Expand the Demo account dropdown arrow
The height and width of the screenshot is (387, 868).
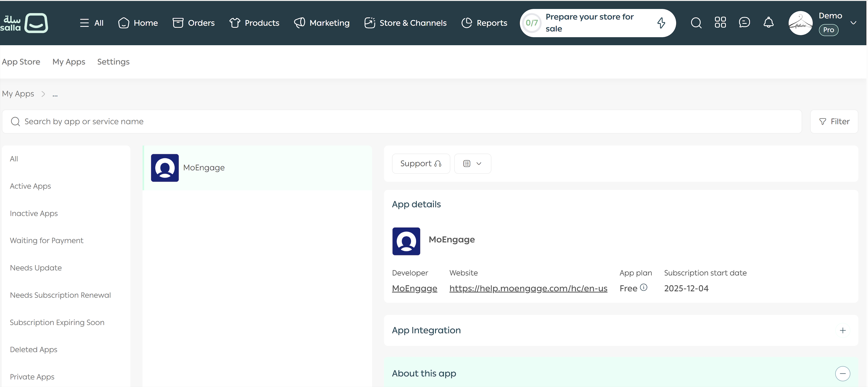(x=853, y=23)
